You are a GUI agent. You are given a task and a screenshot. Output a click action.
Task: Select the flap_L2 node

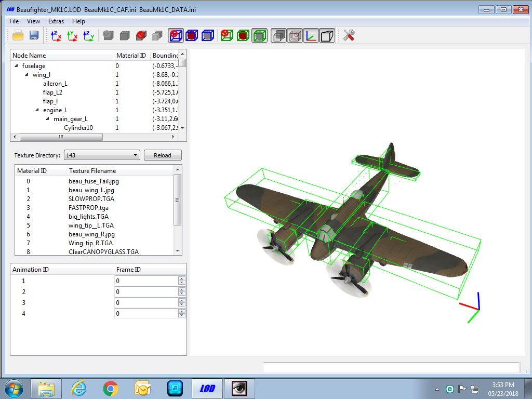click(52, 92)
